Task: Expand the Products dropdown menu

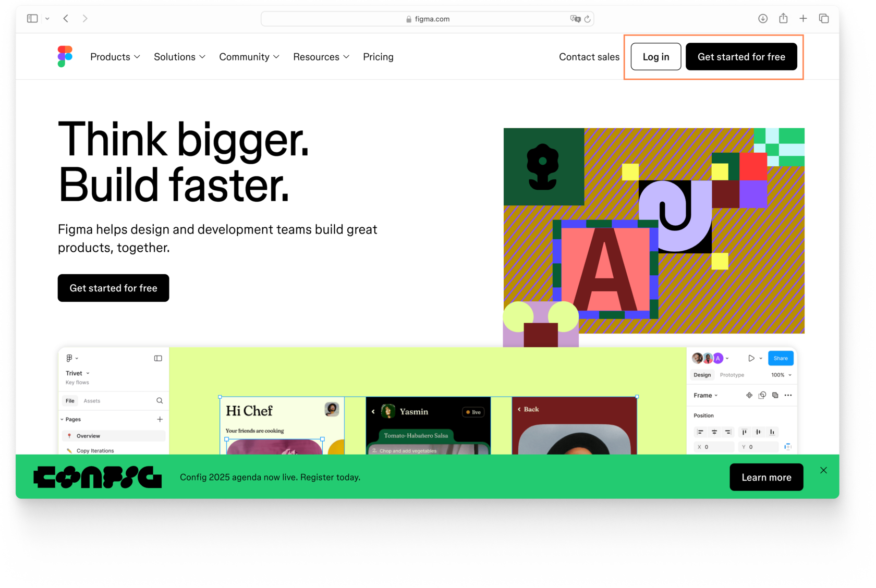Action: pos(115,57)
